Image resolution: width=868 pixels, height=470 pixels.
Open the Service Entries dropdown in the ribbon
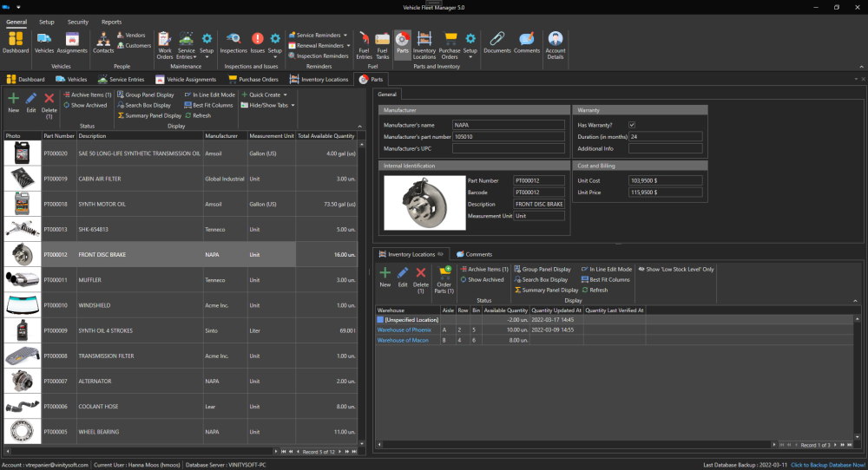pyautogui.click(x=187, y=45)
